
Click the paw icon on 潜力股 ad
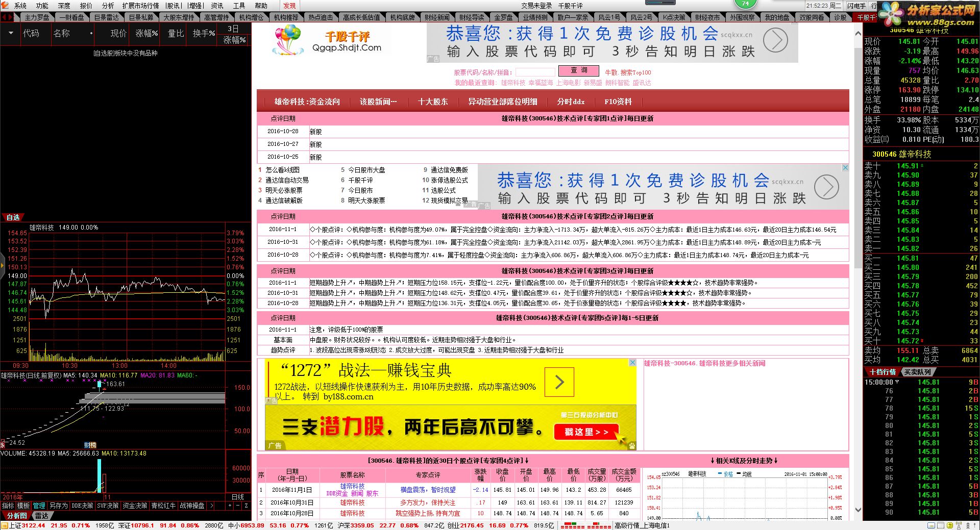[x=632, y=445]
